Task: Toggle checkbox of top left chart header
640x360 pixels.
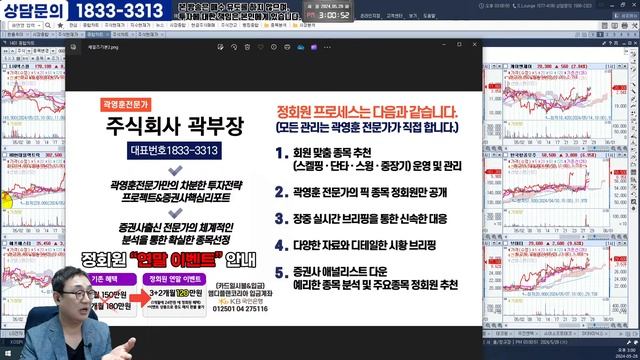Action: (4, 66)
